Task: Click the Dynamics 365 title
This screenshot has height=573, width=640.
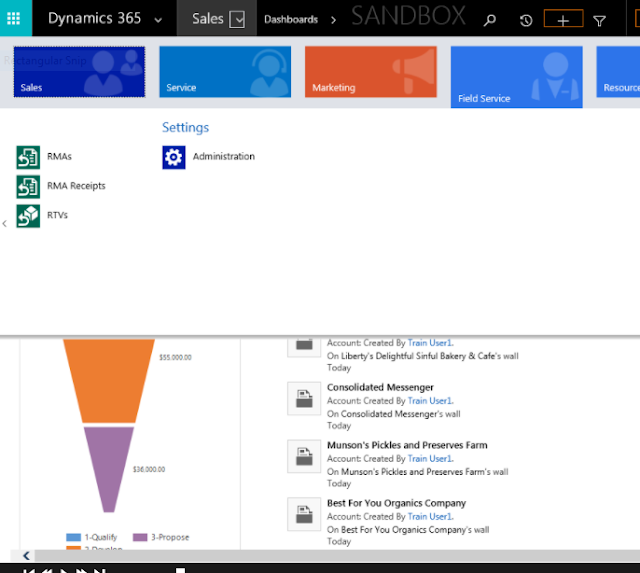Action: point(94,18)
